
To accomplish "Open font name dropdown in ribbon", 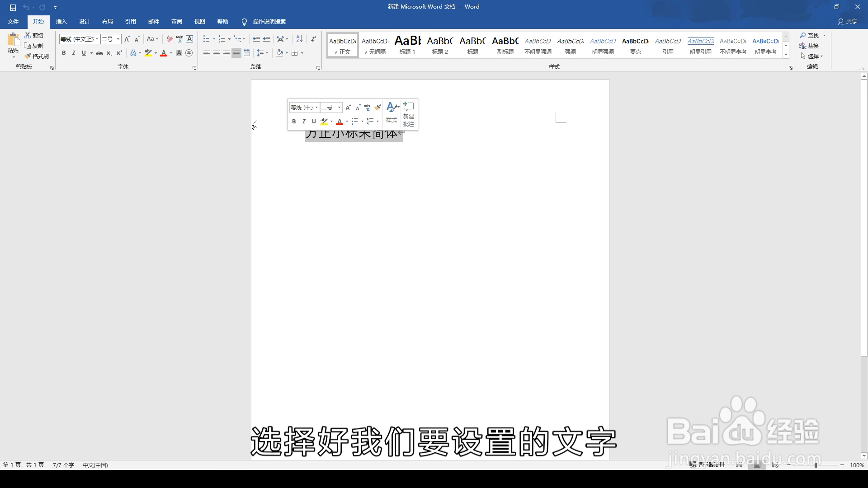I will click(97, 39).
